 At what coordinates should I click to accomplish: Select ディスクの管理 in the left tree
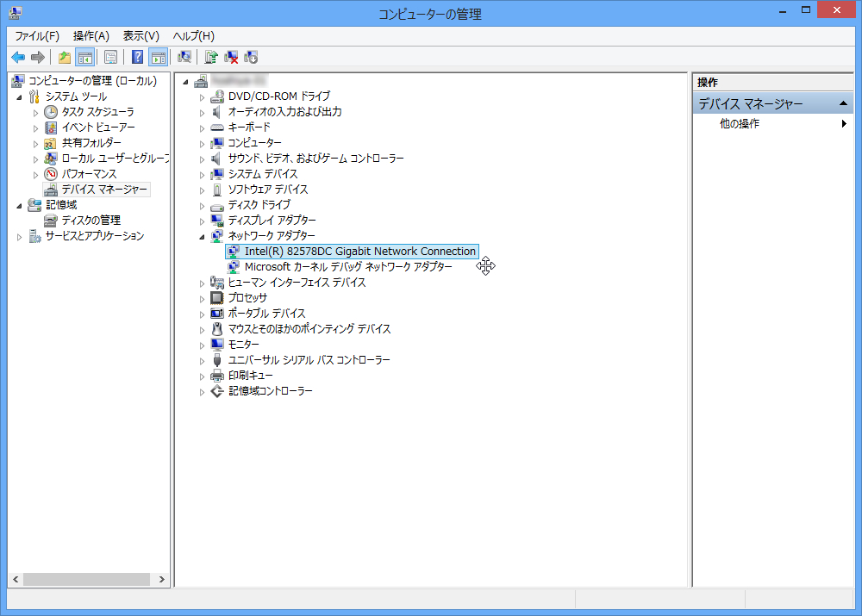[x=91, y=221]
